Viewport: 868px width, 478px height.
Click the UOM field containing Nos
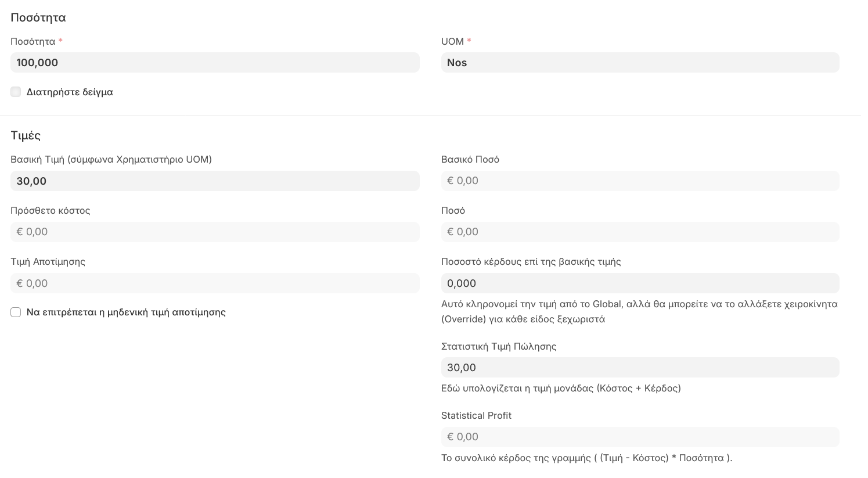pos(640,63)
